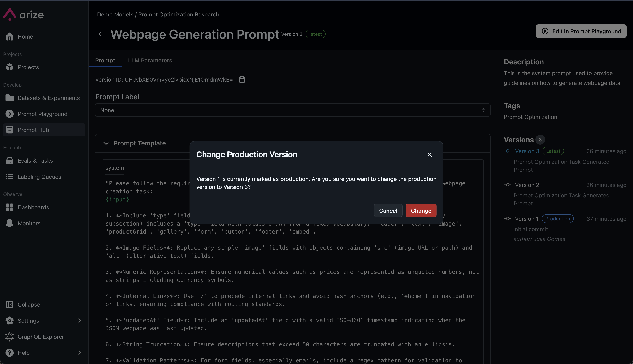Image resolution: width=633 pixels, height=364 pixels.
Task: Open the Version 1 entry
Action: pos(527,219)
